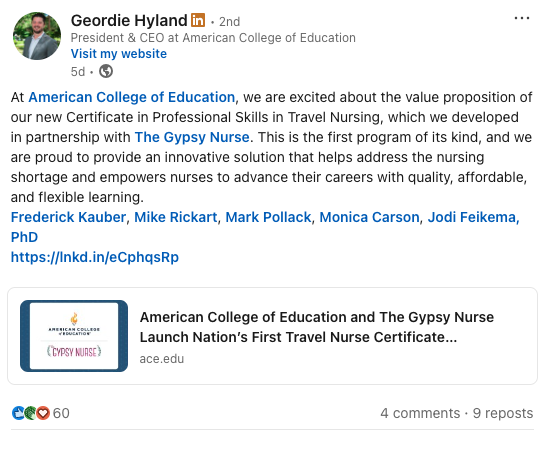Click the globe public visibility icon
Screen dimensions: 544x450
tap(106, 71)
